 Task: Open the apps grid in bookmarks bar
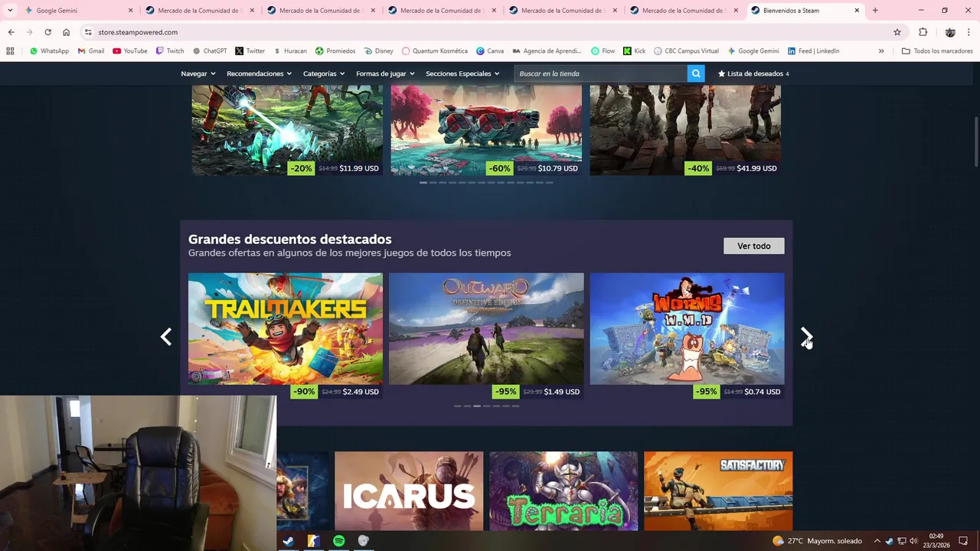(10, 51)
